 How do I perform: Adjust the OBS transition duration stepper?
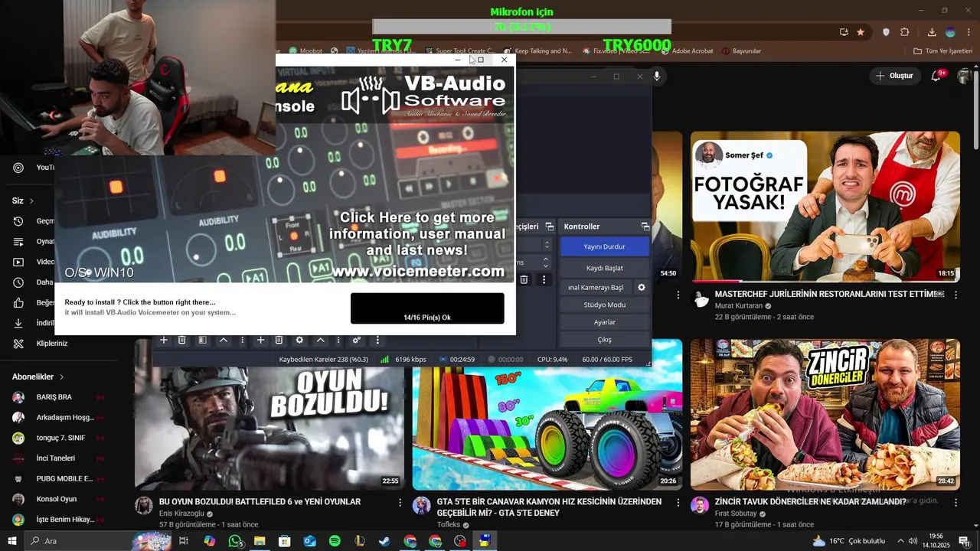[545, 262]
